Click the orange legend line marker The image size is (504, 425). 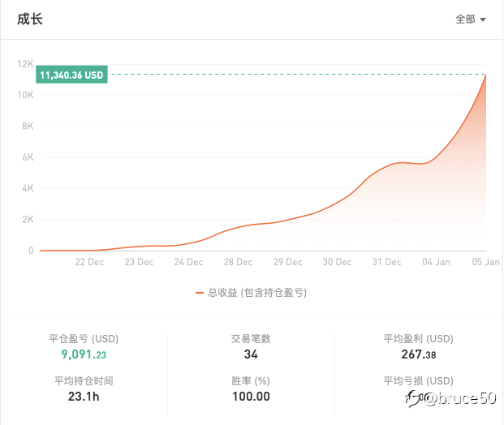pos(200,293)
